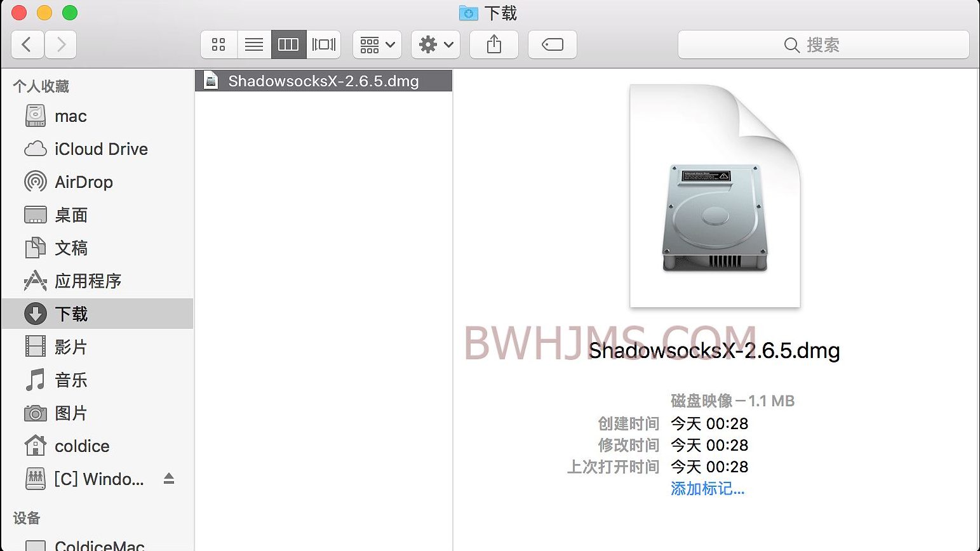Viewport: 980px width, 551px height.
Task: Click the Share toolbar button
Action: click(x=494, y=44)
